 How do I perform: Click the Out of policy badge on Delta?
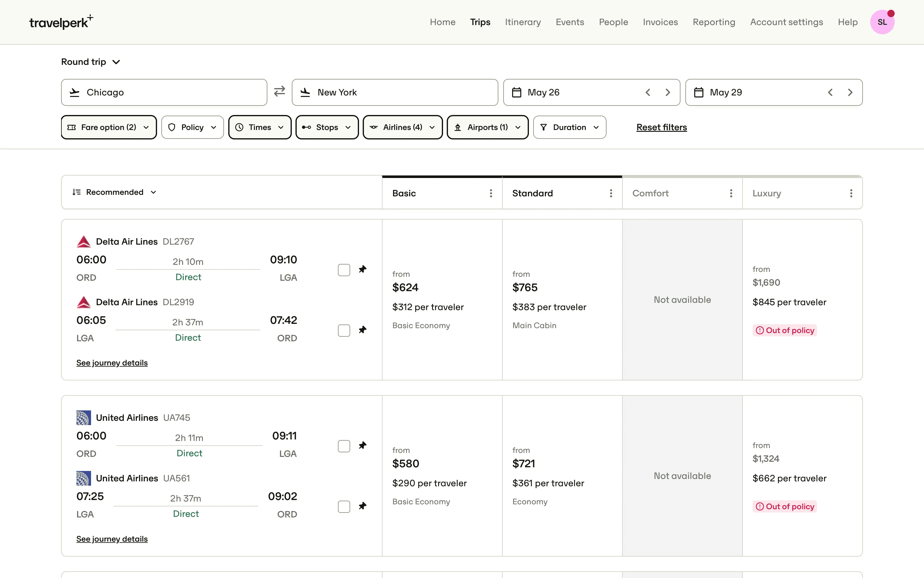[785, 330]
